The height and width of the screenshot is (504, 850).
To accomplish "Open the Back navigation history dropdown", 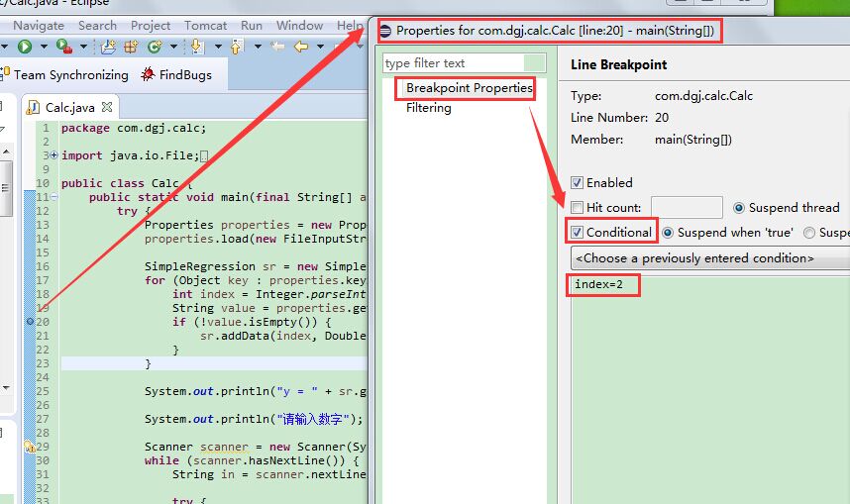I will click(x=320, y=47).
